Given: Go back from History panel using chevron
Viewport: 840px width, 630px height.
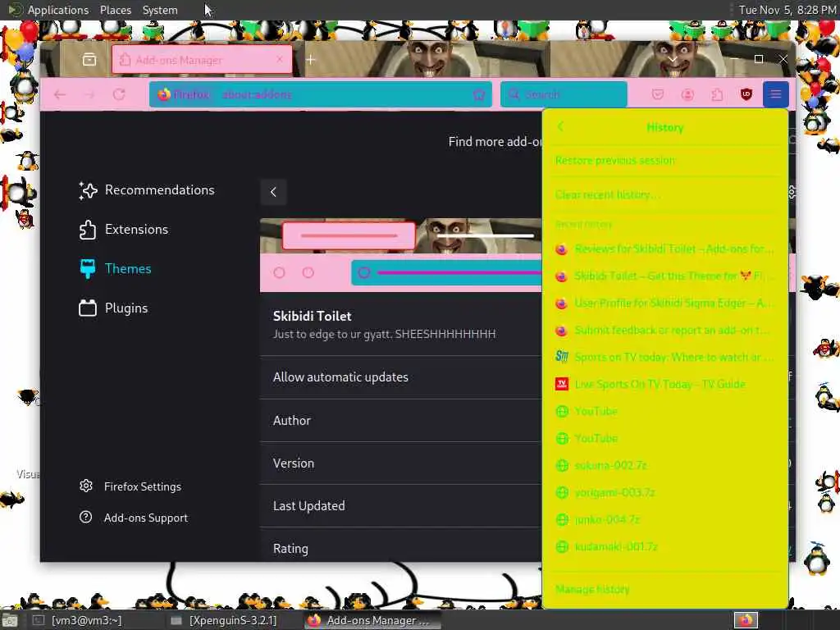Looking at the screenshot, I should [x=560, y=127].
